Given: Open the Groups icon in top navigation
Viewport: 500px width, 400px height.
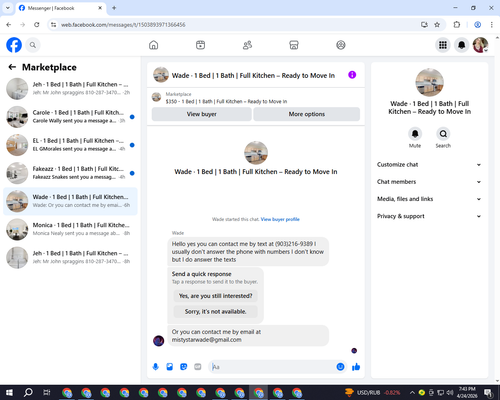Looking at the screenshot, I should point(341,45).
